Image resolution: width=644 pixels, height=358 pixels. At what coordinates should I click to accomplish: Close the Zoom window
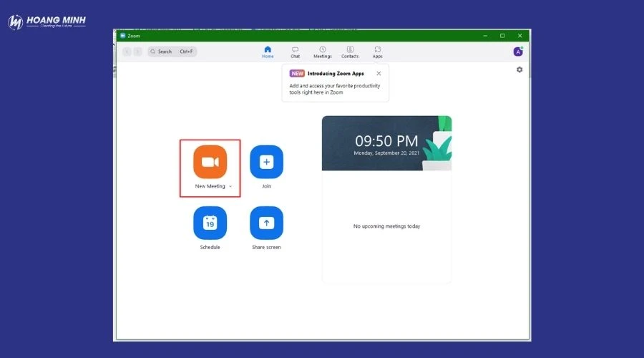520,36
